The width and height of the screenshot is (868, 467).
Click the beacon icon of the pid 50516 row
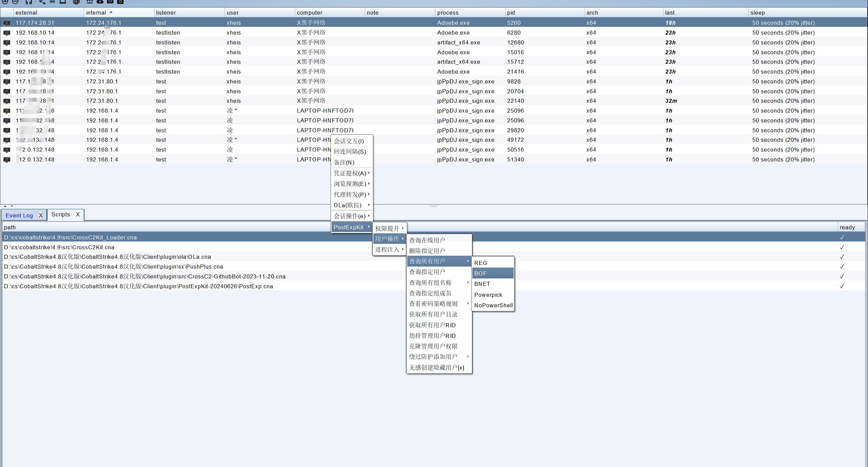[7, 150]
